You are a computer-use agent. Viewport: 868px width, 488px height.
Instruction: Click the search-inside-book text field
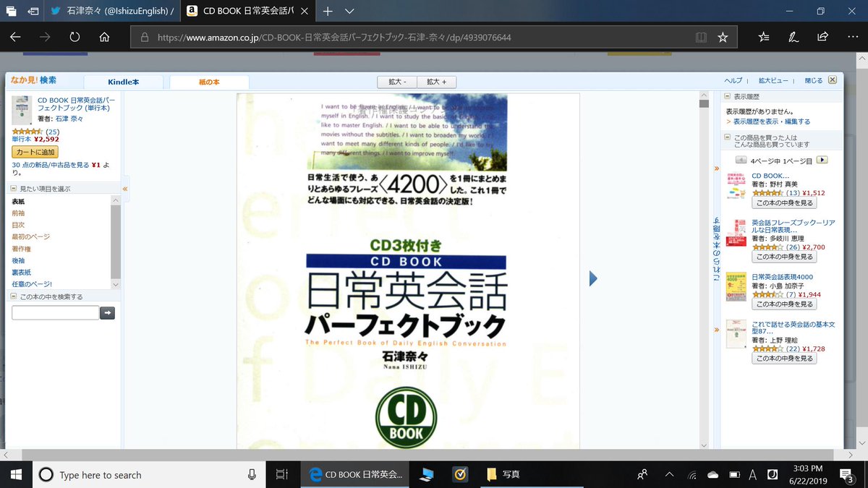pos(56,313)
